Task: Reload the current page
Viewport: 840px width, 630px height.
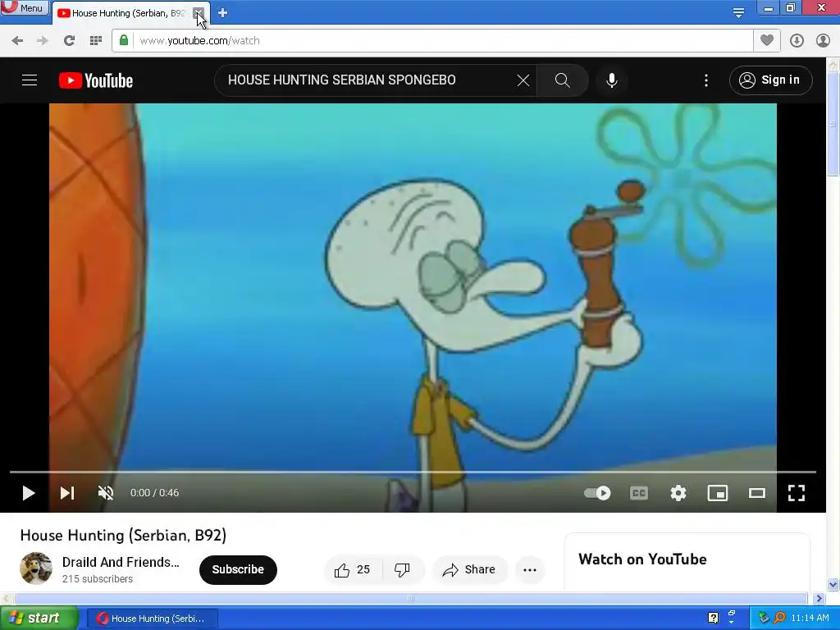Action: click(x=69, y=41)
